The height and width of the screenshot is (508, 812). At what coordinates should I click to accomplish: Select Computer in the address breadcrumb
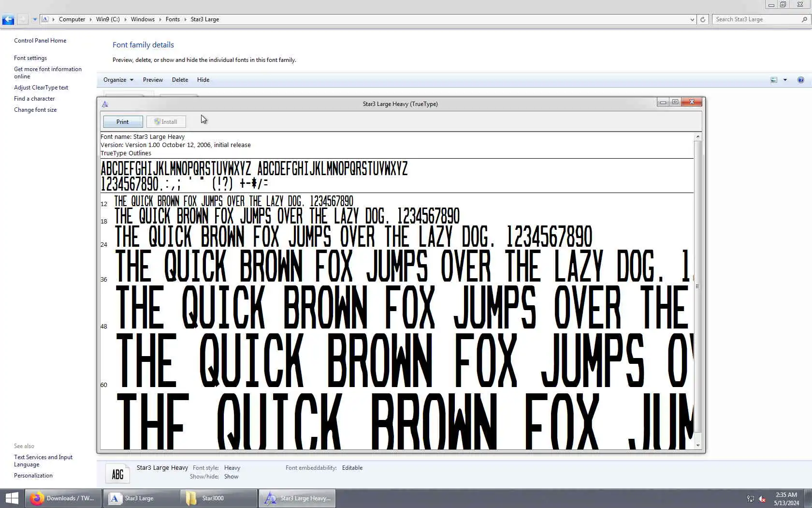72,19
